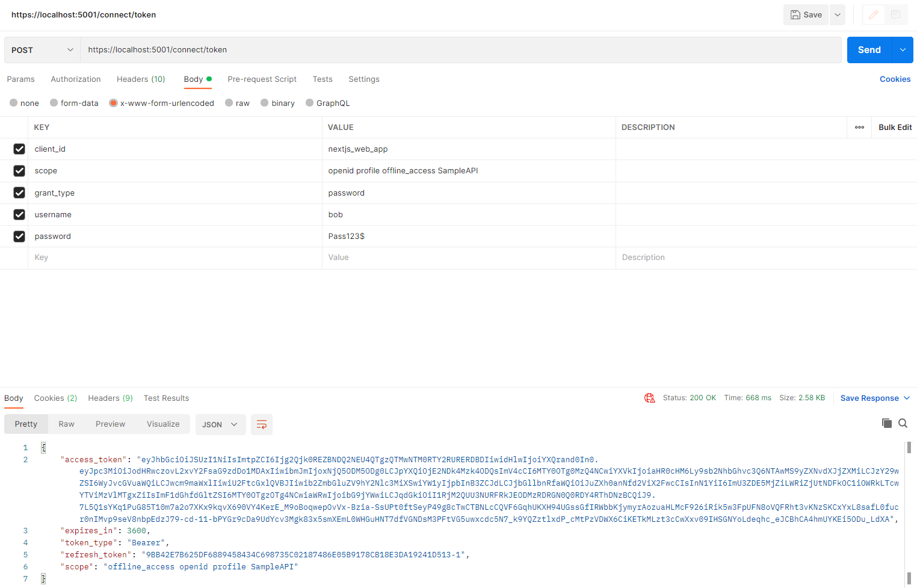The width and height of the screenshot is (917, 588).
Task: Open the comments icon near the edit pencil
Action: [x=896, y=14]
